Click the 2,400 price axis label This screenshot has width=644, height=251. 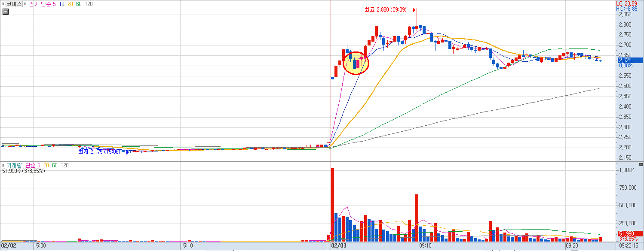click(626, 106)
